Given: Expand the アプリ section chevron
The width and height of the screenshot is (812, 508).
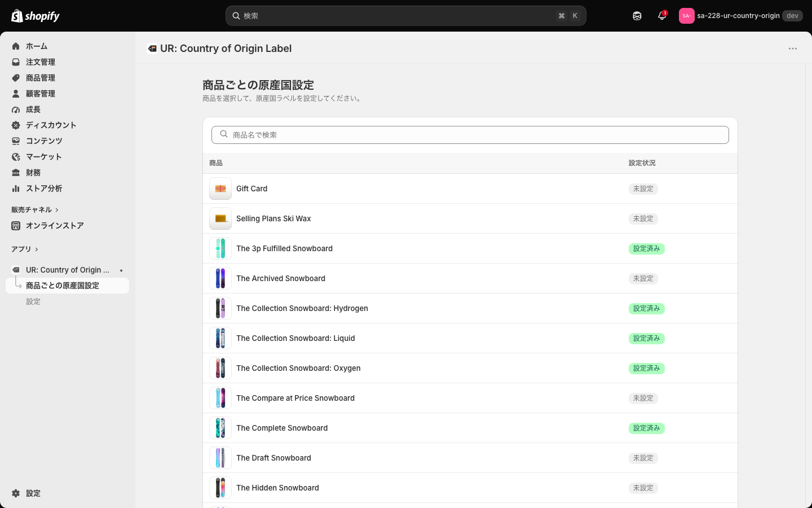Looking at the screenshot, I should 37,249.
